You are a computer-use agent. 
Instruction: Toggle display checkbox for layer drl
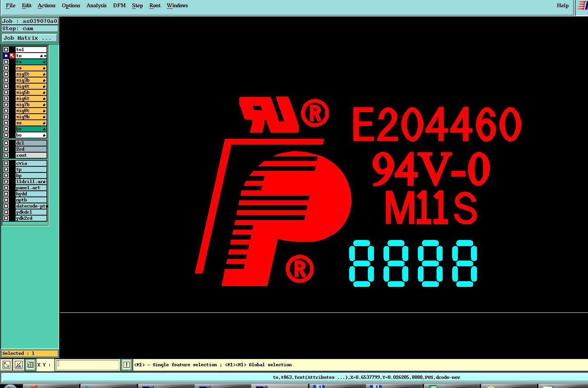[6, 143]
